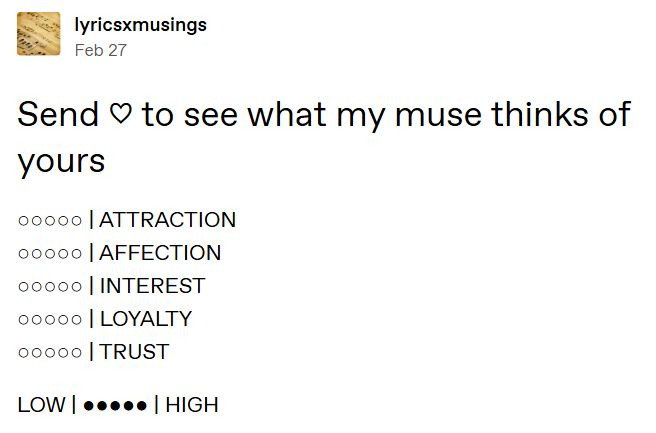Click the heart symbol in the post title
Viewport: 656px width, 433px height.
[120, 115]
